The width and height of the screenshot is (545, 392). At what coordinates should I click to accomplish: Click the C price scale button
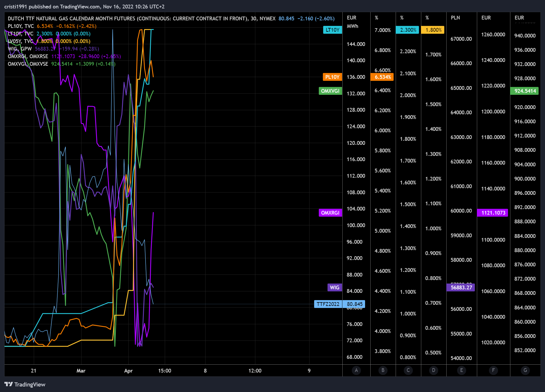408,370
